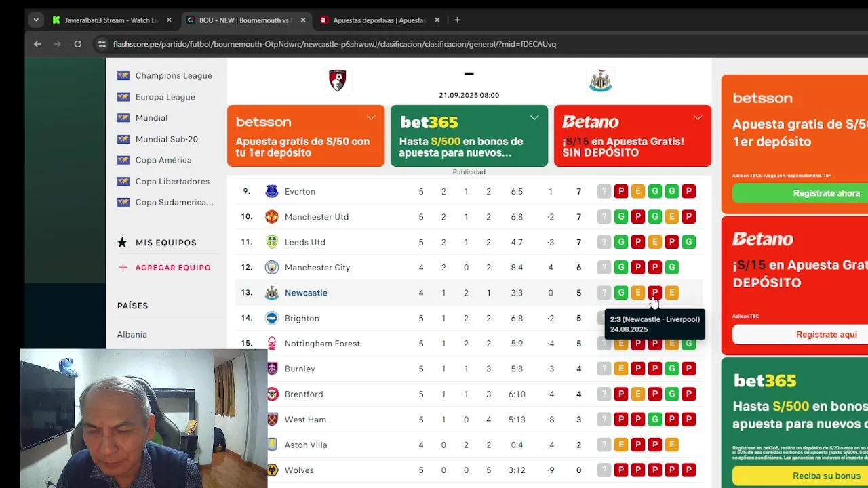Click West Ham's green G form badge

pos(654,419)
